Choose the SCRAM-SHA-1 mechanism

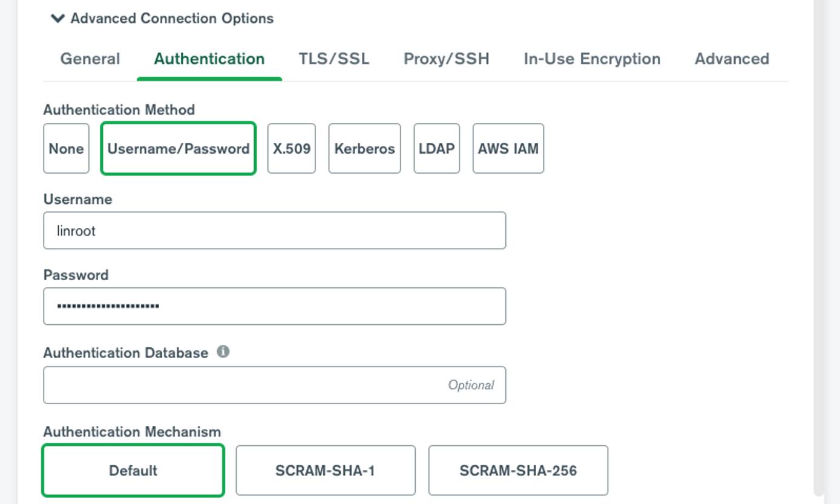pos(325,470)
